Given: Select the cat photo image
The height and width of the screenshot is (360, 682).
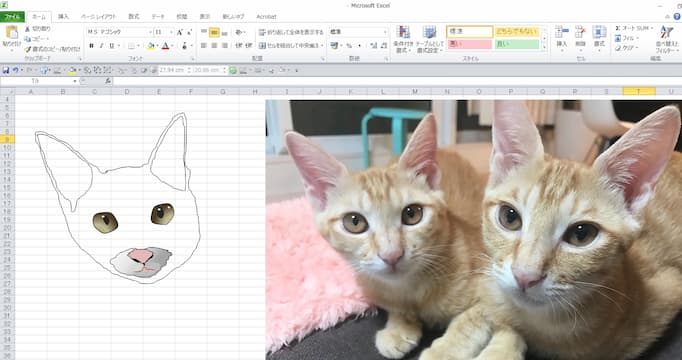Looking at the screenshot, I should click(474, 230).
